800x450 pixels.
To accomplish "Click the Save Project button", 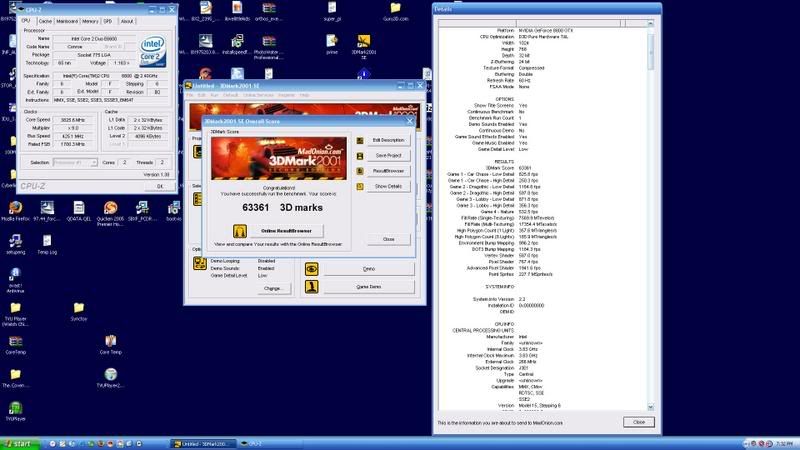I will click(x=388, y=156).
